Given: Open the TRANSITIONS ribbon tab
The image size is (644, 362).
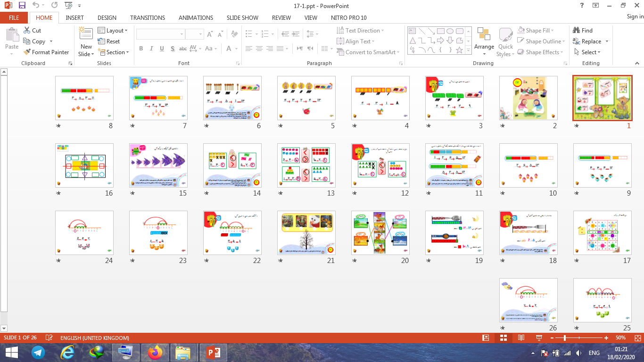Looking at the screenshot, I should 148,17.
